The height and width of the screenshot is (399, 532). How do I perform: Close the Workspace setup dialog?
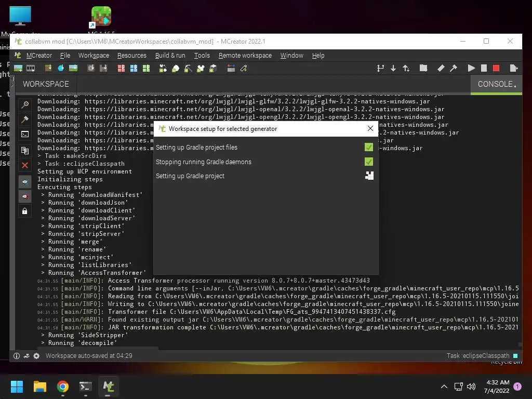coord(370,129)
